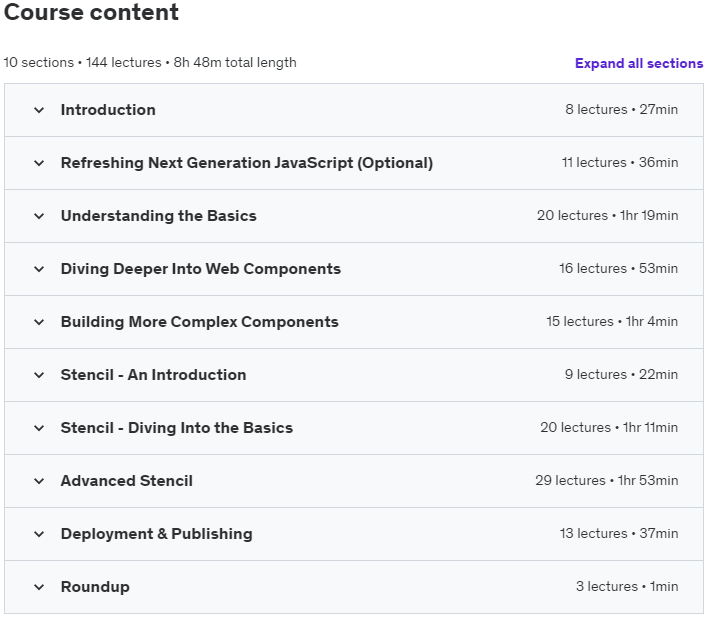Click the '3 lectures • 1min' text

pos(627,586)
